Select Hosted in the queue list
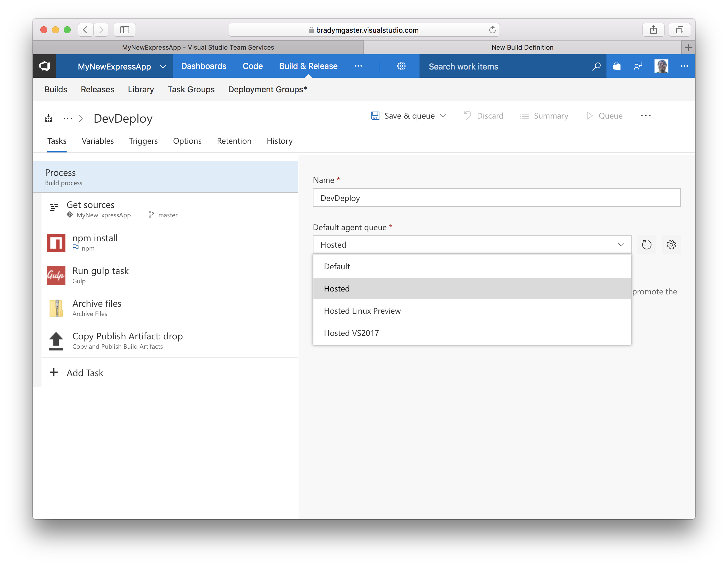 [472, 288]
